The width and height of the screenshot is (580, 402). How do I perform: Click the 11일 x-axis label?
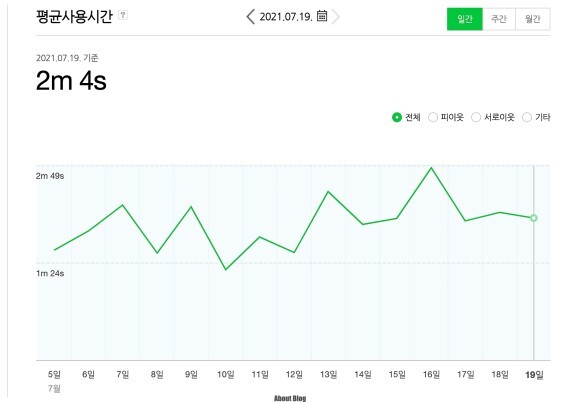260,375
